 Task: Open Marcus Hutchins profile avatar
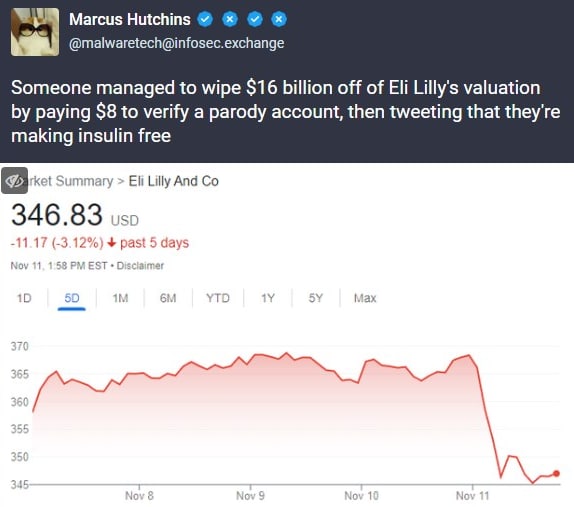35,32
